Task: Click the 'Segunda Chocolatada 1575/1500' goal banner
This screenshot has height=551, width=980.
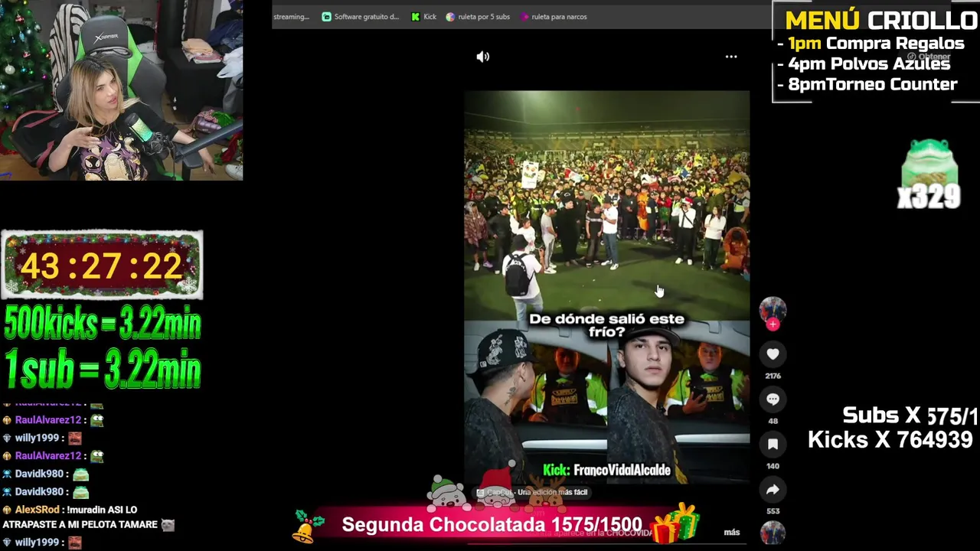Action: pyautogui.click(x=492, y=525)
